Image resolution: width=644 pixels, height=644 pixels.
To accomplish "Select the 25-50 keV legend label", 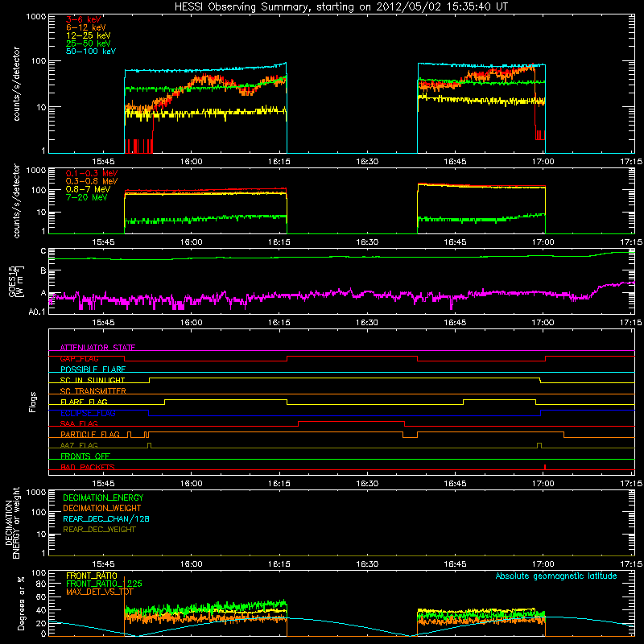I will pos(89,43).
